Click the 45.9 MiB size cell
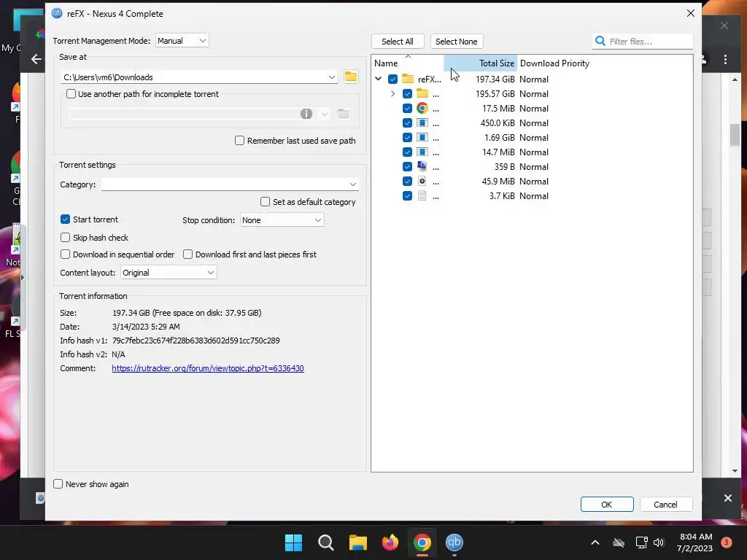 498,182
